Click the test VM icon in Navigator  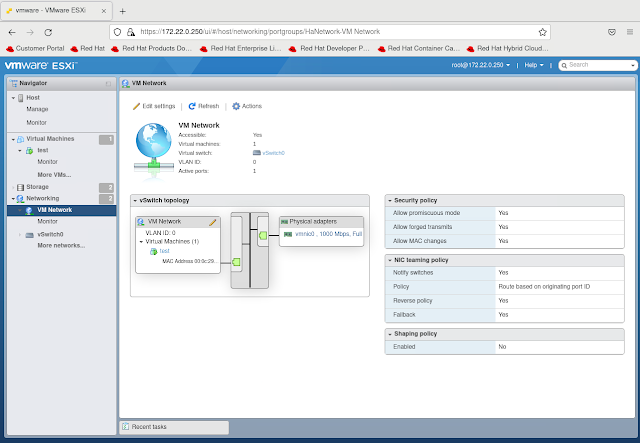(x=29, y=151)
